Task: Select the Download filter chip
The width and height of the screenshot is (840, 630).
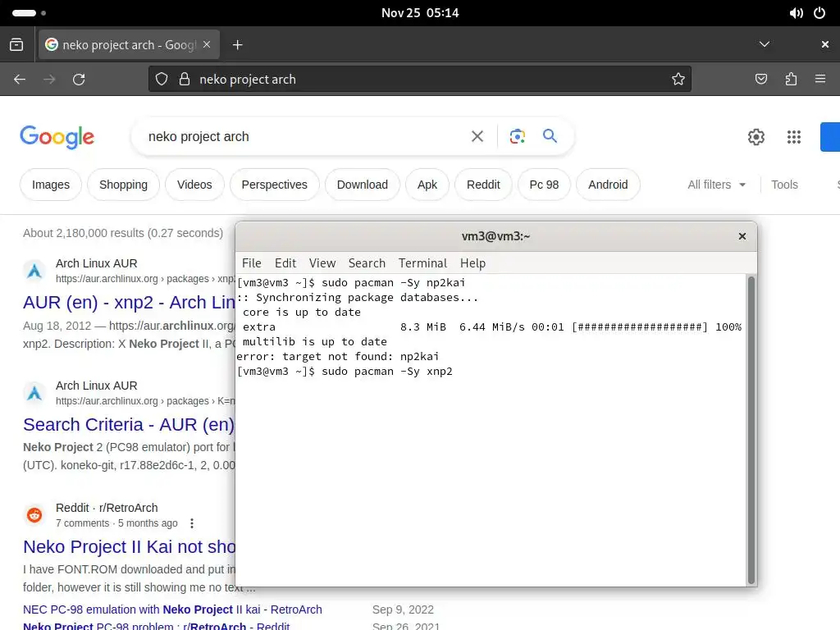Action: pos(362,185)
